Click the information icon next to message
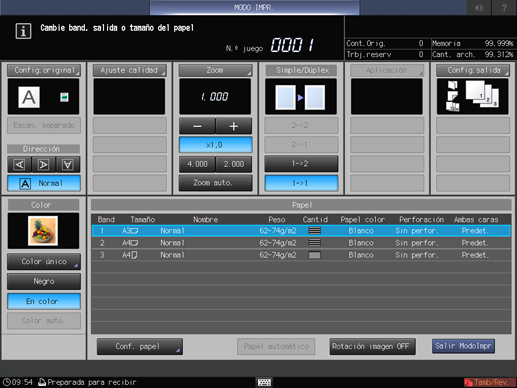Image resolution: width=517 pixels, height=388 pixels. coord(23,31)
